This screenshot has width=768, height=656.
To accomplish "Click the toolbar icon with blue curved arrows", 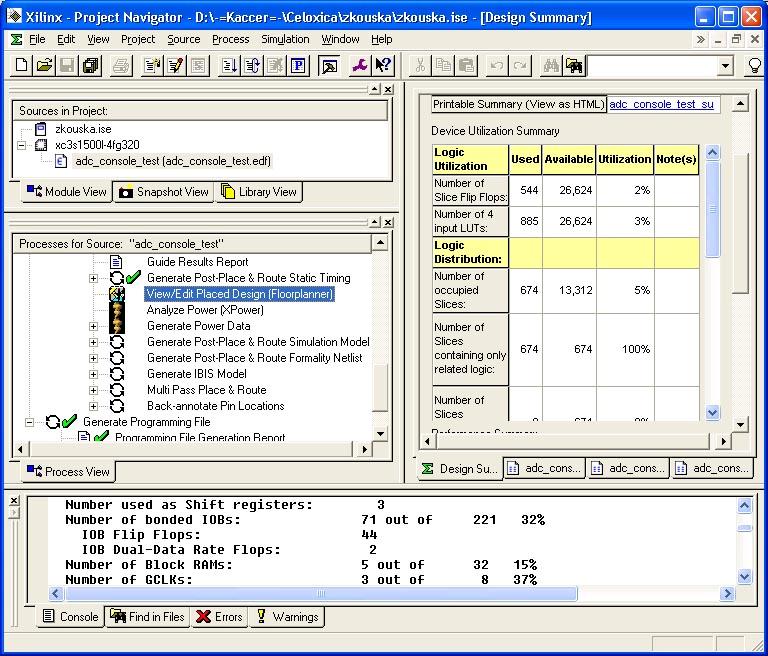I will (x=252, y=65).
